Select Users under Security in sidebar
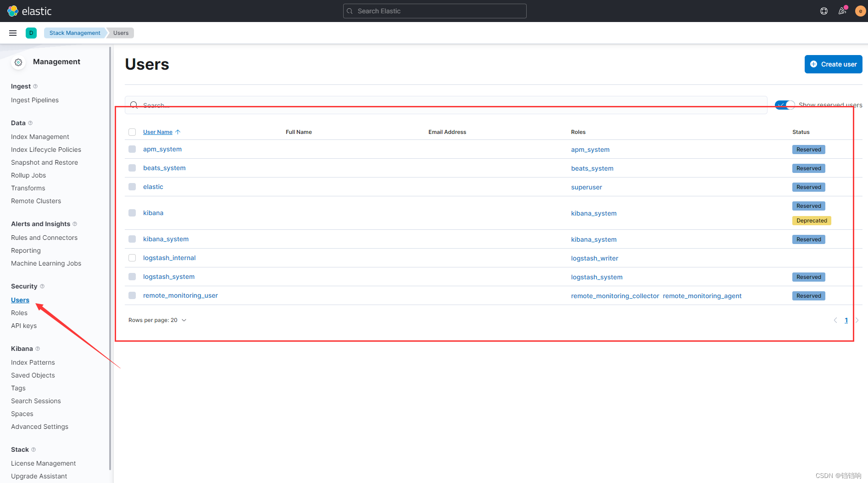Screen dimensions: 868x483 coord(20,300)
